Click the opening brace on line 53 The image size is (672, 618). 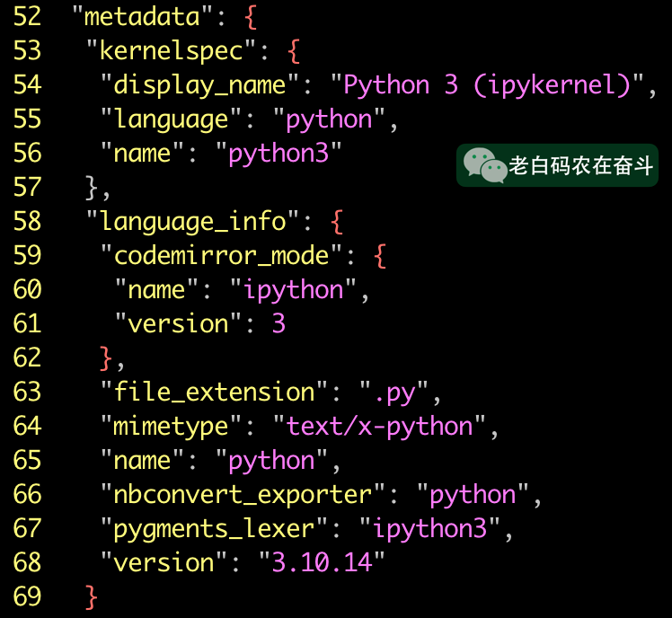coord(294,51)
